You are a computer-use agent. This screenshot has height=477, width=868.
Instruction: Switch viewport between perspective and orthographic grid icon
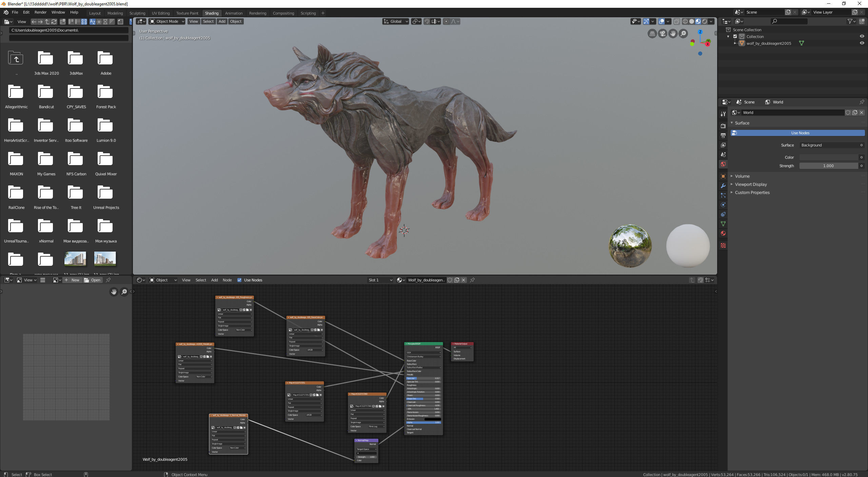pyautogui.click(x=652, y=34)
